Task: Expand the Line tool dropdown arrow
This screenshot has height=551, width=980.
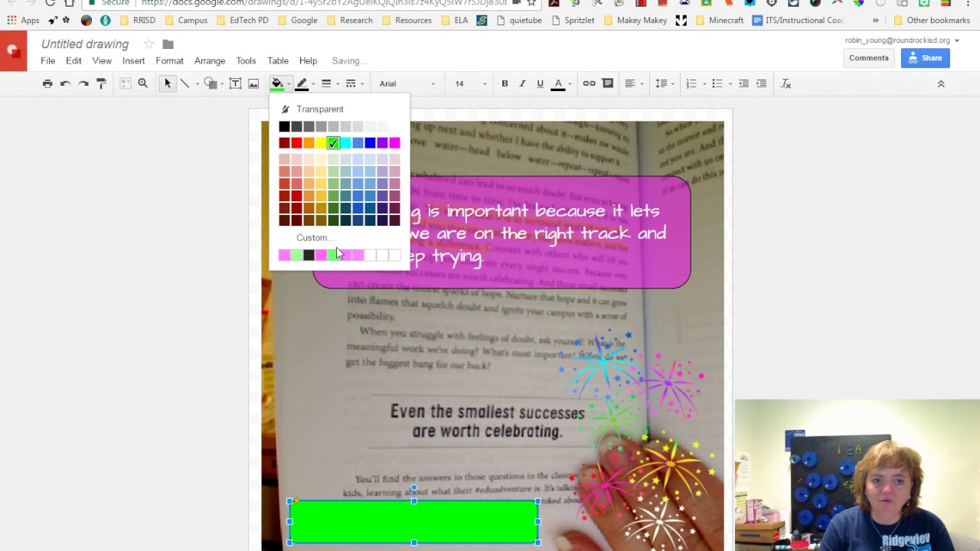Action: (x=197, y=83)
